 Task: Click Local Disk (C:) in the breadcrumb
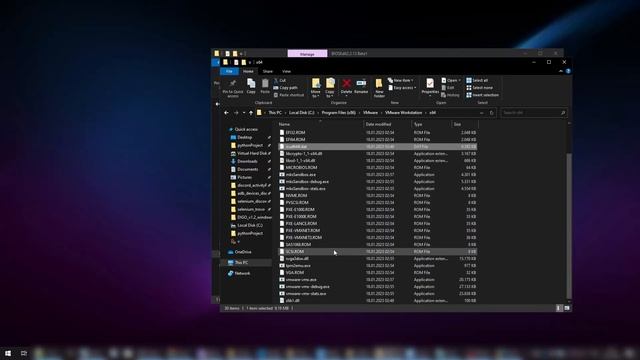302,113
